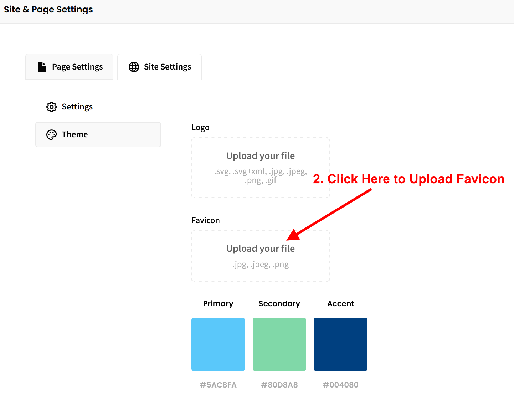Pick the Primary light blue color swatch

click(x=218, y=344)
